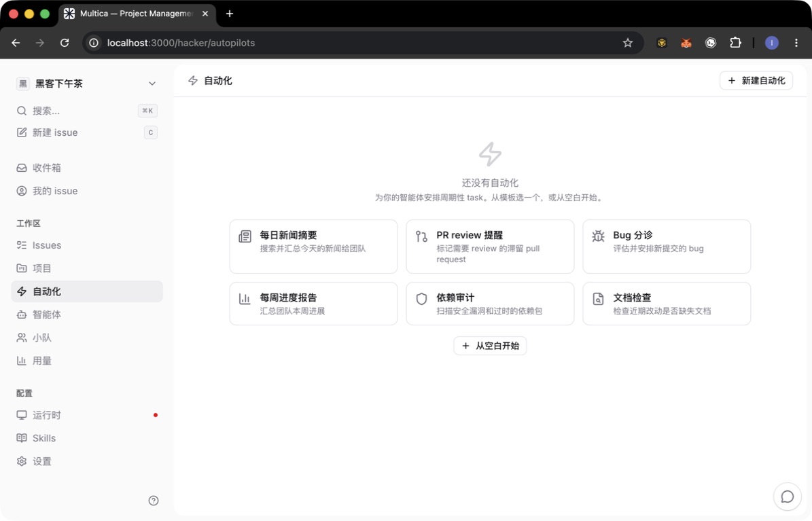Open 小队 in the sidebar
This screenshot has height=521, width=812.
(87, 338)
